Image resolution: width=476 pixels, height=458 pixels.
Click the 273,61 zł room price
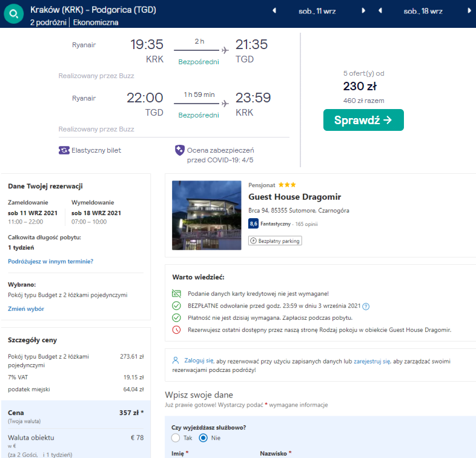[x=132, y=357]
